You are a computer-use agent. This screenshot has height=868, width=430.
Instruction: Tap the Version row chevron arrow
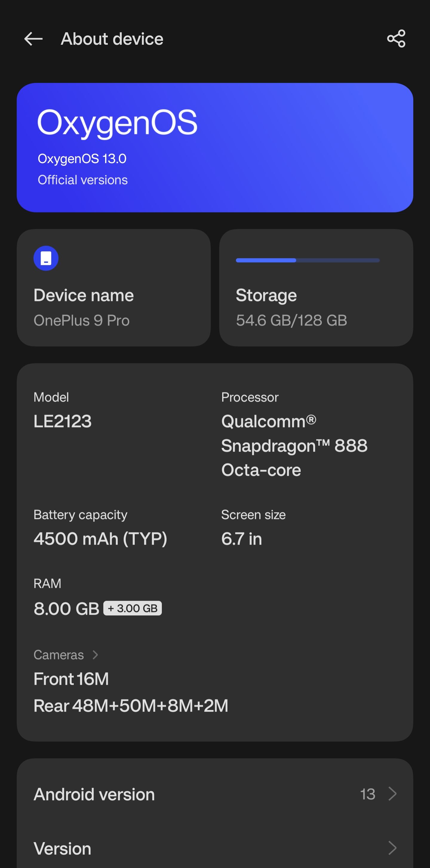pos(392,848)
